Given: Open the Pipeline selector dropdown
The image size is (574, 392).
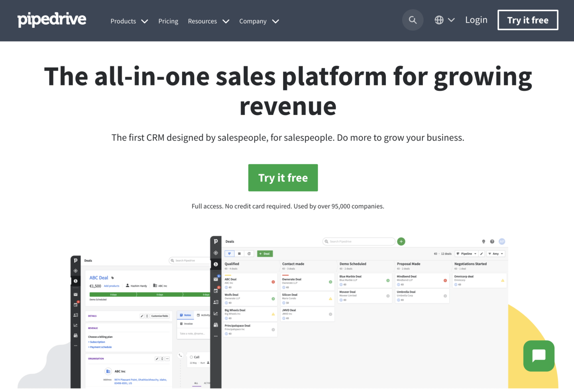Looking at the screenshot, I should coord(466,254).
